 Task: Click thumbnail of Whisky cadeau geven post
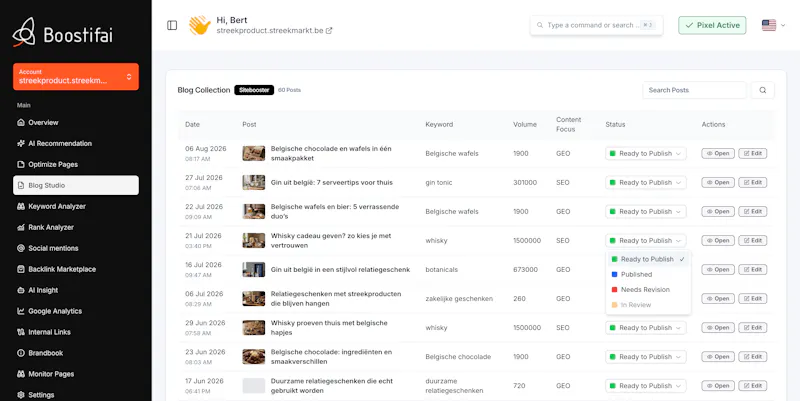(254, 241)
